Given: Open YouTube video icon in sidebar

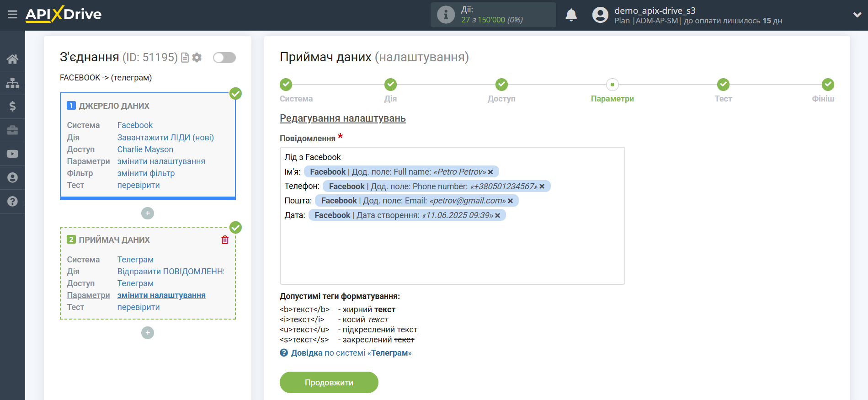Looking at the screenshot, I should pos(12,154).
